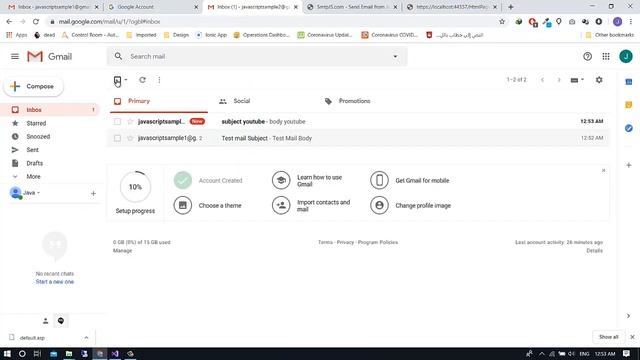Open the Settings gear
The image size is (640, 360).
pyautogui.click(x=599, y=80)
